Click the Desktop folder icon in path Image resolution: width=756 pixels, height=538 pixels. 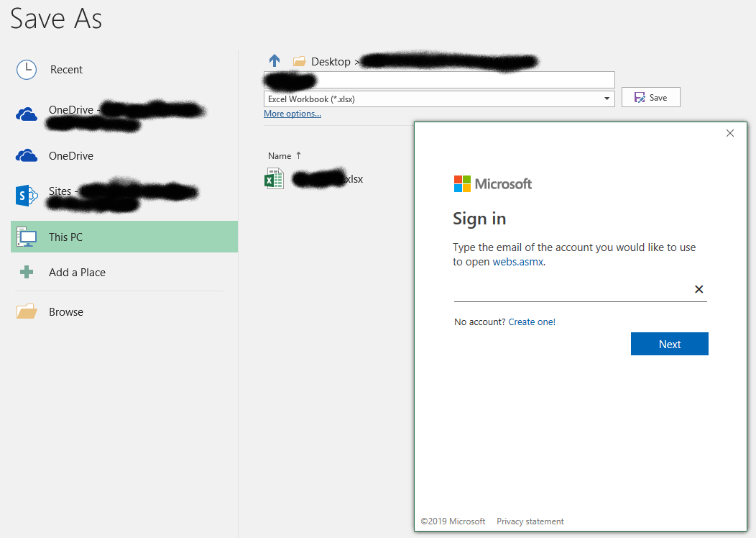tap(300, 61)
